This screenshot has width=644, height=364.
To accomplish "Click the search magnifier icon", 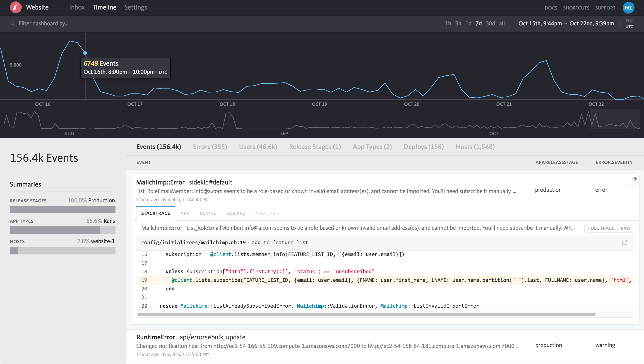I will [12, 24].
